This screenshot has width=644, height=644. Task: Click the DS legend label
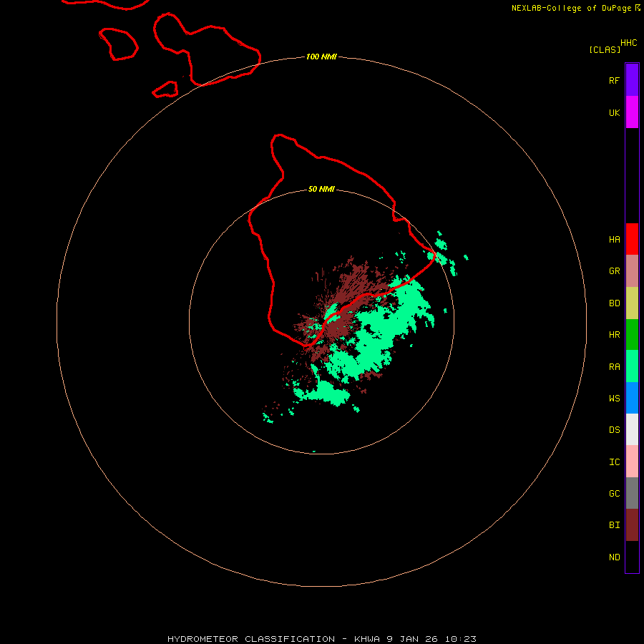pos(614,430)
